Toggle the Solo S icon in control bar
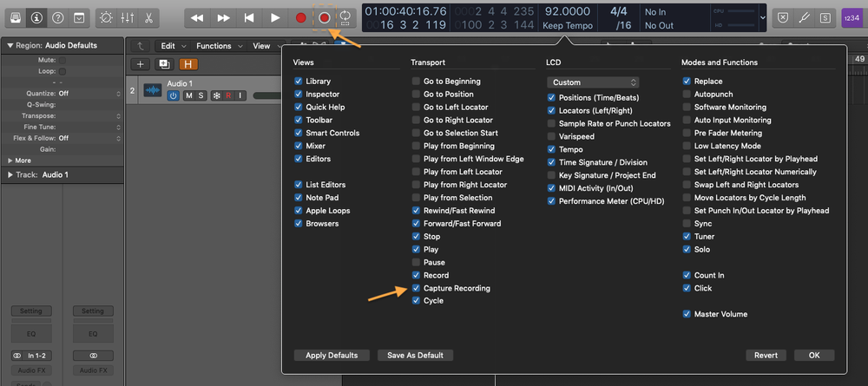Screen dimensions: 868x386 (x=825, y=17)
